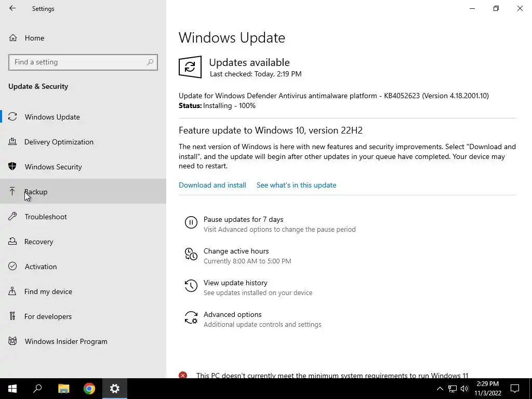Image resolution: width=532 pixels, height=399 pixels.
Task: Show hidden system tray icons
Action: pyautogui.click(x=440, y=389)
